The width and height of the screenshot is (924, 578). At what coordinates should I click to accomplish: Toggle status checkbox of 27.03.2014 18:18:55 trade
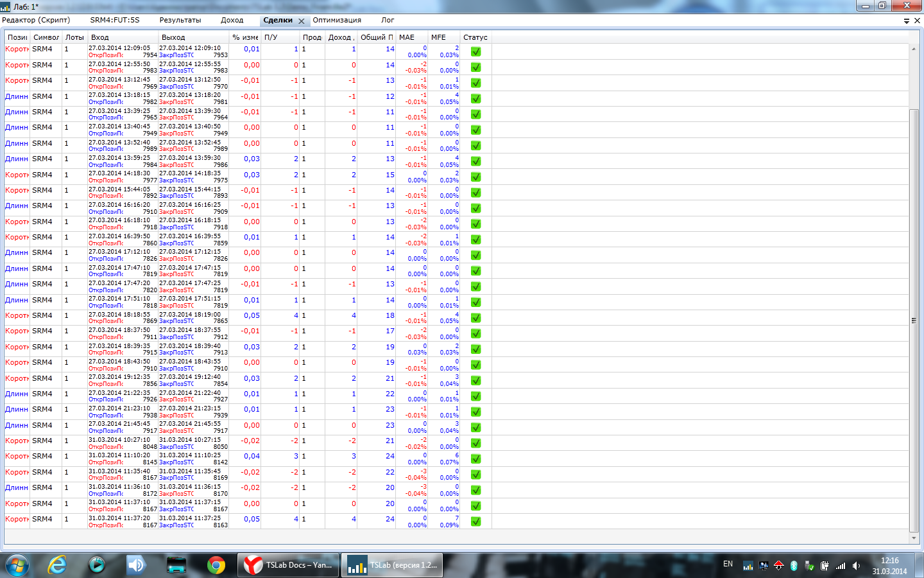[476, 318]
